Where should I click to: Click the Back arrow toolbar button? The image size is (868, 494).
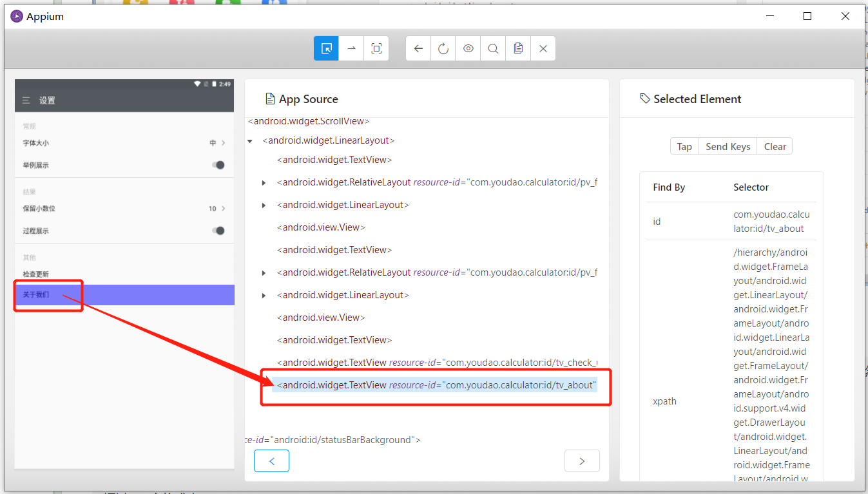(418, 48)
